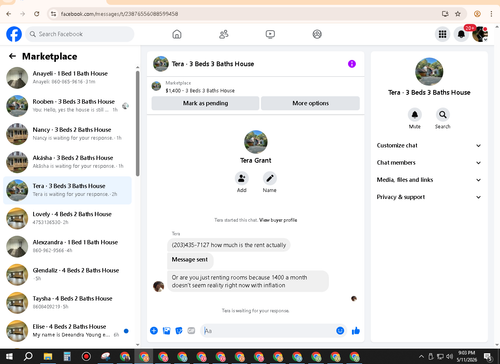The height and width of the screenshot is (364, 500).
Task: Open the Elise - 4 Beds 2 Baths House chat
Action: 67,331
